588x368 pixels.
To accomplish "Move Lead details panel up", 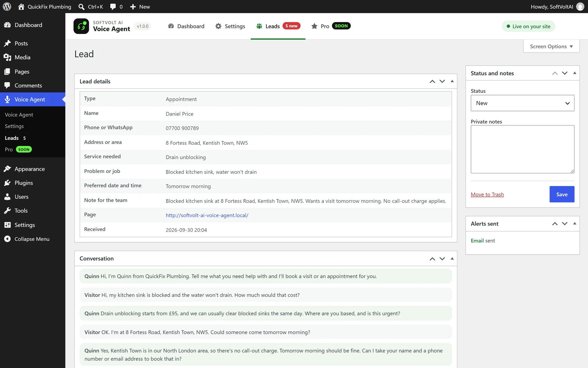I will tap(432, 81).
